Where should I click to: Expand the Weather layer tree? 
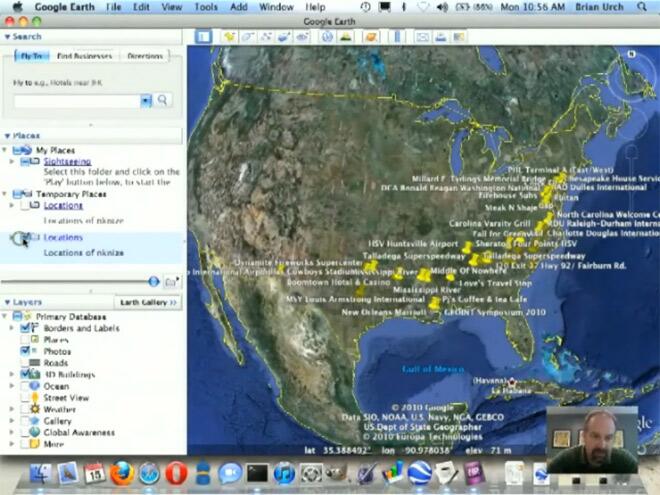[11, 409]
